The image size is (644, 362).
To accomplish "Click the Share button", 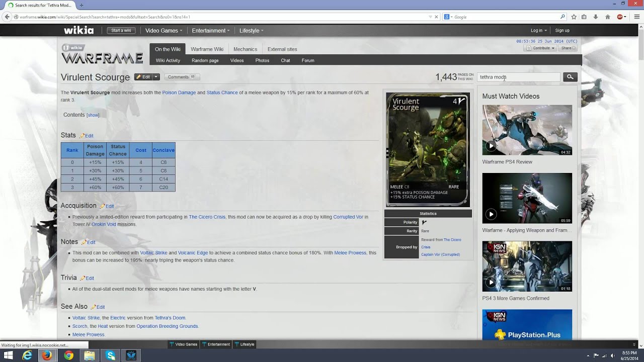I will point(568,48).
